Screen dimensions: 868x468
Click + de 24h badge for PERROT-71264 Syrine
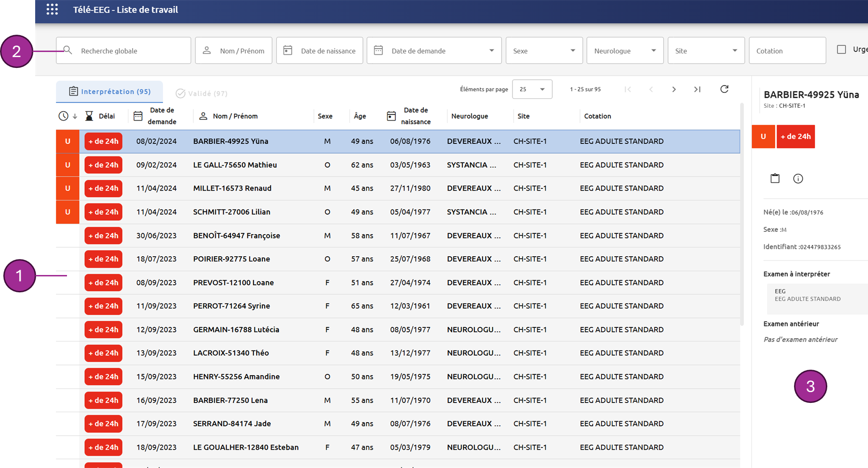pos(104,306)
